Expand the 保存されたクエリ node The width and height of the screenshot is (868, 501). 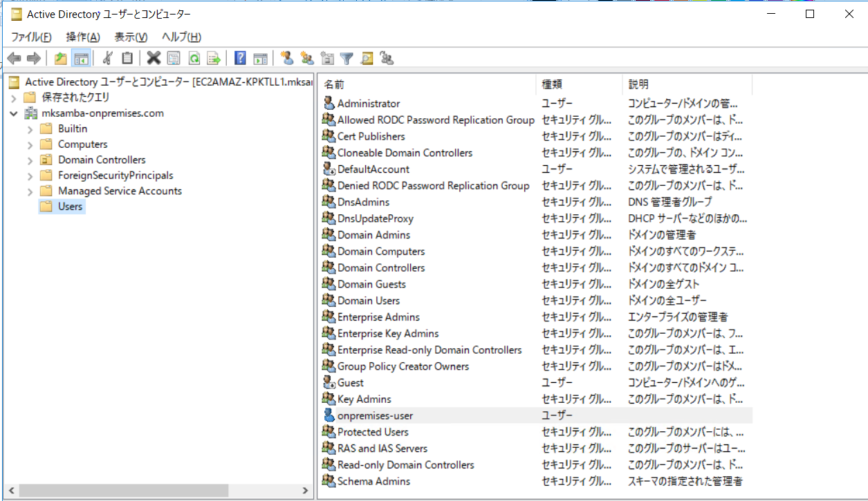14,97
